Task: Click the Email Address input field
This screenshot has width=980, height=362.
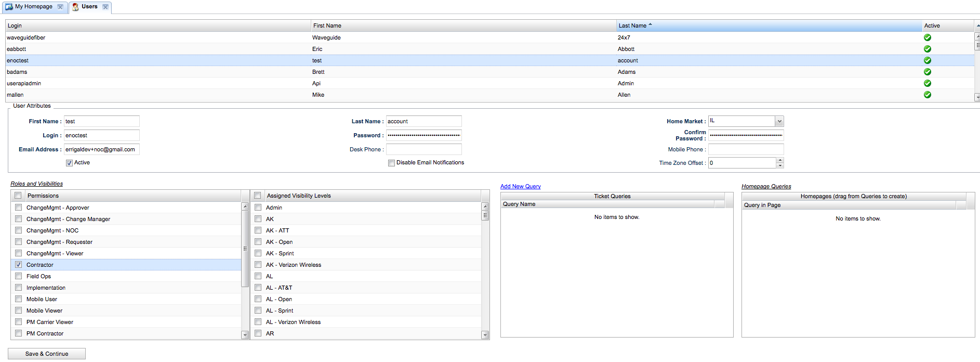Action: 101,149
